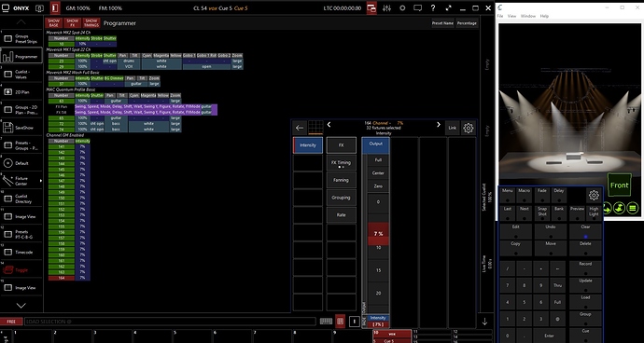Open parameter panel gear settings

(x=468, y=128)
